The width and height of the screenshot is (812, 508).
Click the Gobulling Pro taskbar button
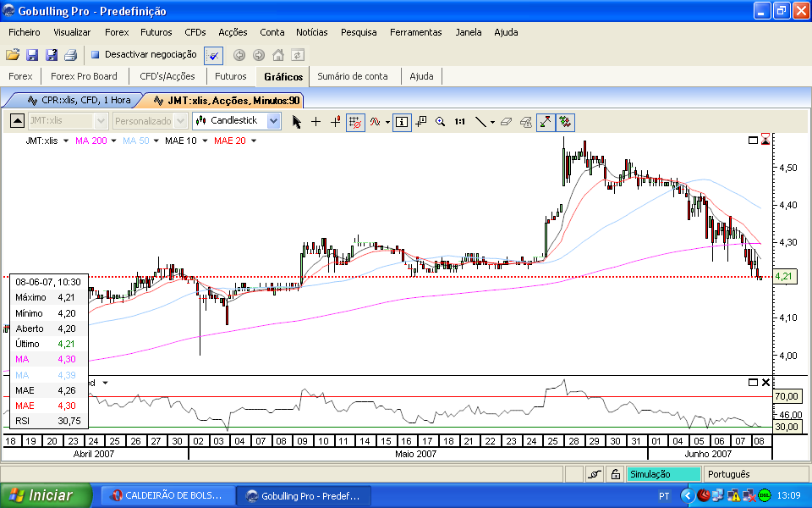304,495
